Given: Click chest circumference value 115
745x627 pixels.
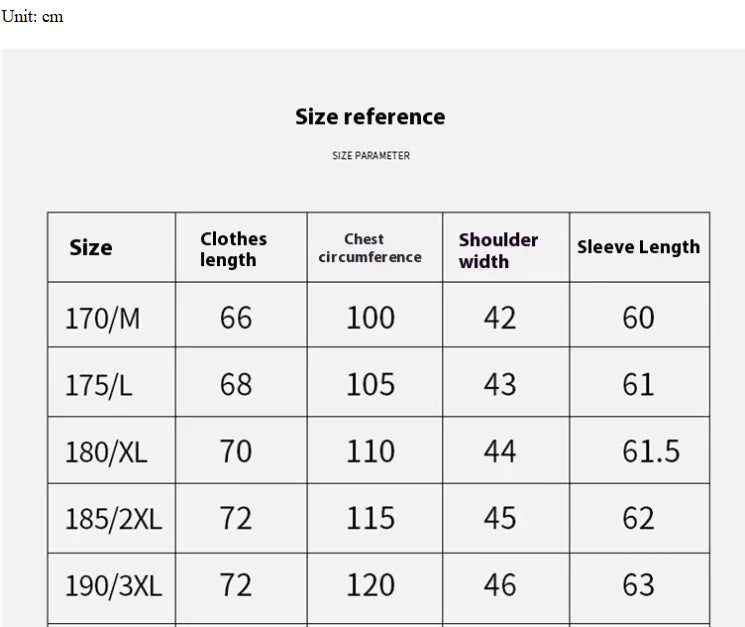Looking at the screenshot, I should click(x=370, y=519).
